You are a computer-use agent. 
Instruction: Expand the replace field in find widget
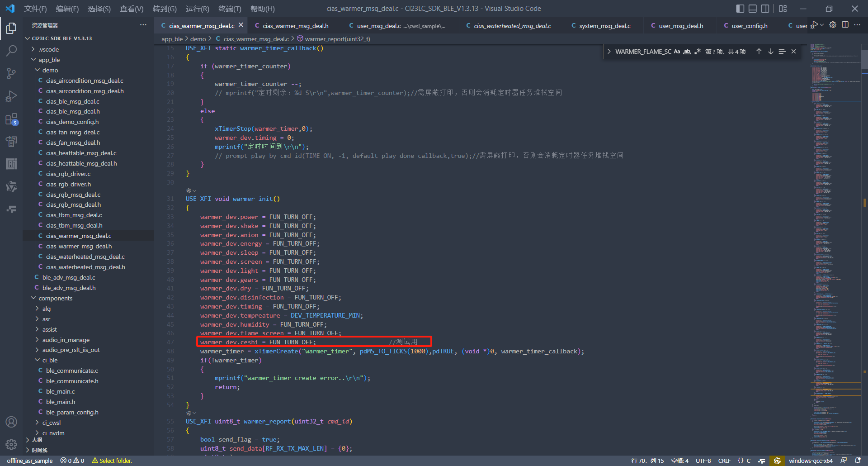pos(609,52)
